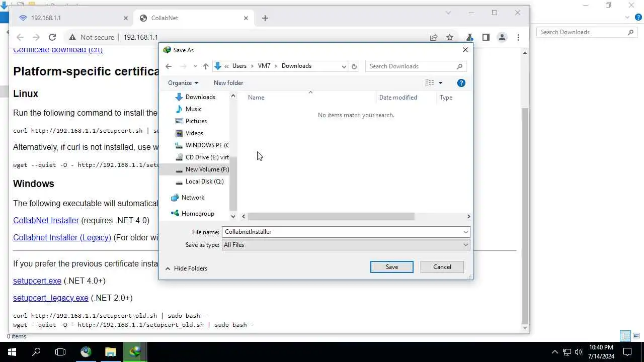The height and width of the screenshot is (362, 644).
Task: Open view options dropdown arrow
Action: 440,83
